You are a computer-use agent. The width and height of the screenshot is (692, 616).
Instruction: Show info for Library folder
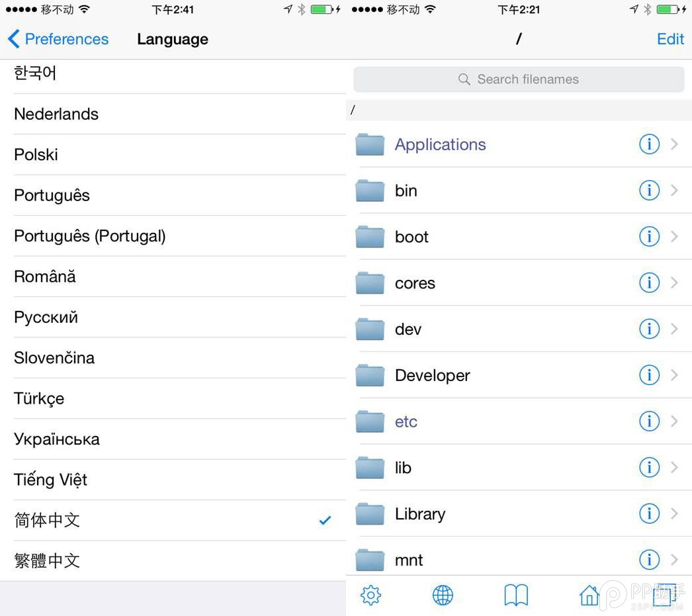point(649,513)
